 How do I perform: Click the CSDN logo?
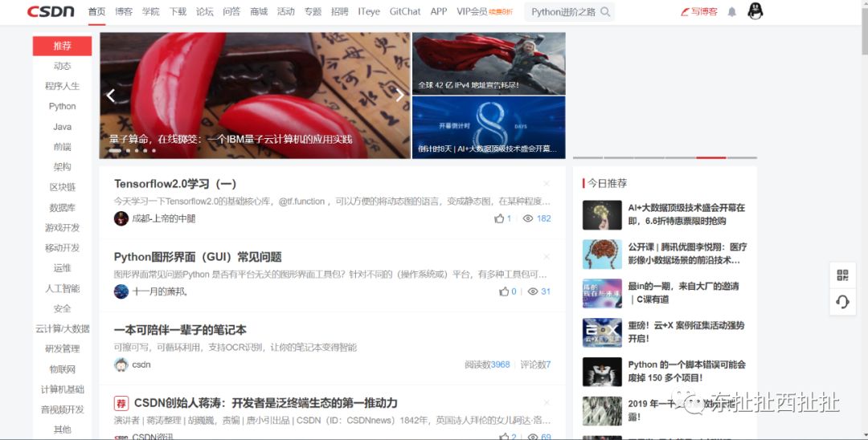click(51, 11)
